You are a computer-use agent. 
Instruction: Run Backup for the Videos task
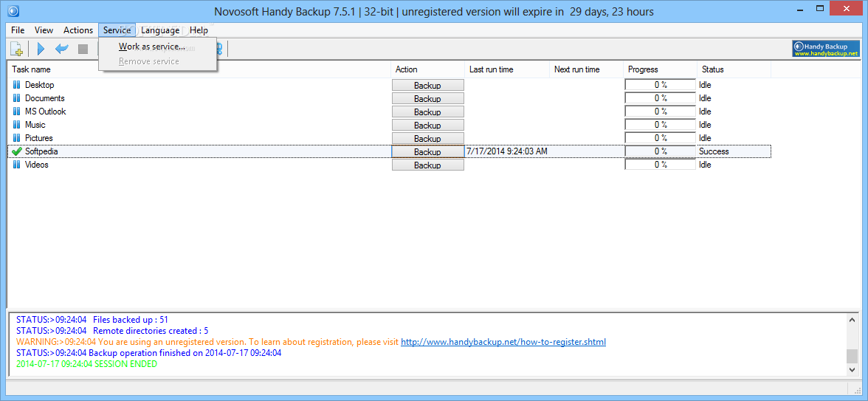point(427,165)
